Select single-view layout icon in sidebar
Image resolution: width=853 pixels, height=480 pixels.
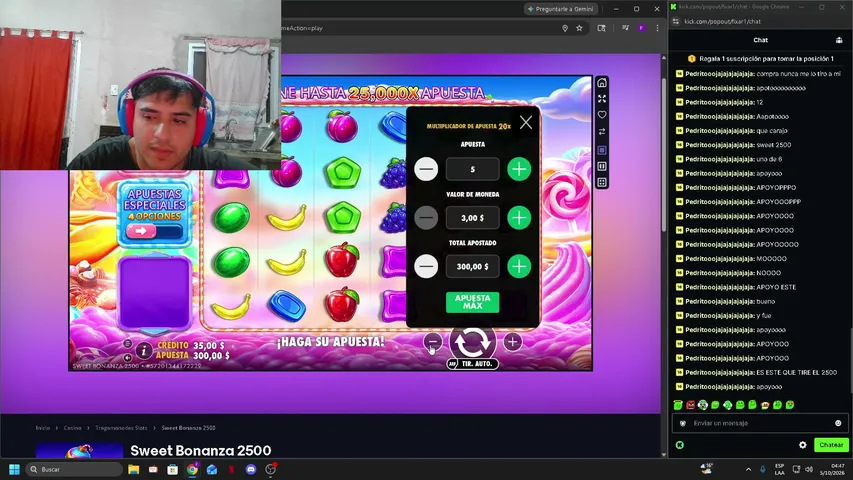[602, 150]
